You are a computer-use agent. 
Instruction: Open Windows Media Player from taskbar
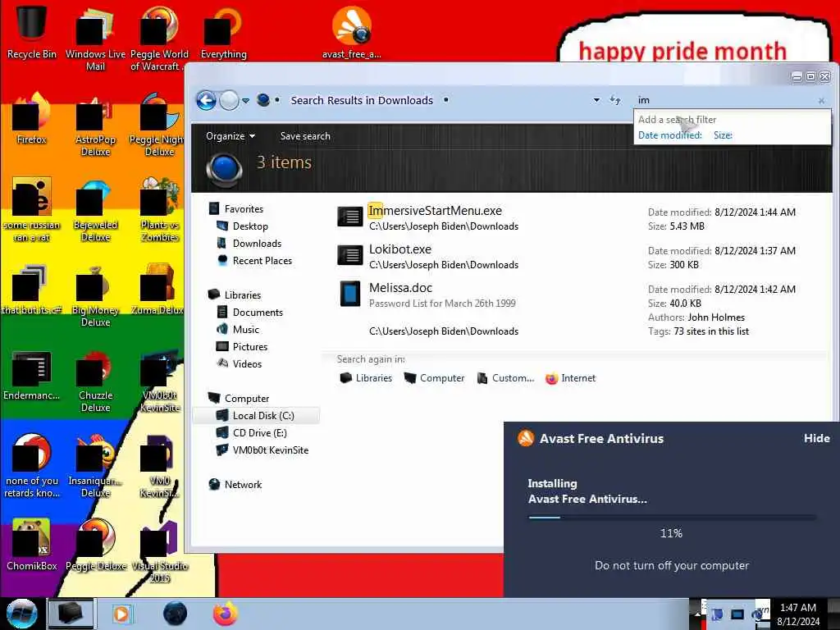coord(121,614)
